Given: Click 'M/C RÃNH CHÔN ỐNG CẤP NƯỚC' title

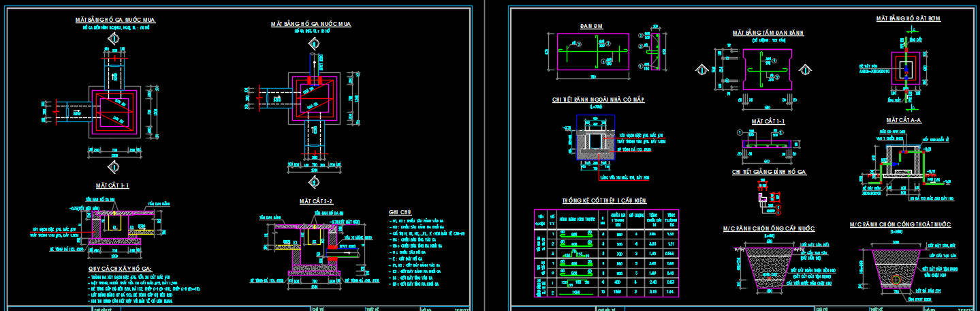Looking at the screenshot, I should 769,228.
